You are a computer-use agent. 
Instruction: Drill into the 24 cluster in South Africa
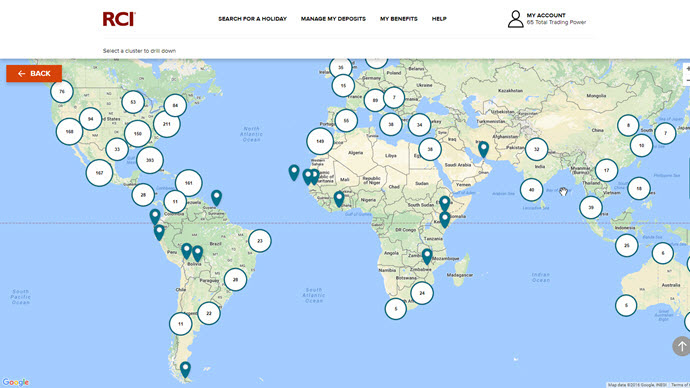coord(422,293)
